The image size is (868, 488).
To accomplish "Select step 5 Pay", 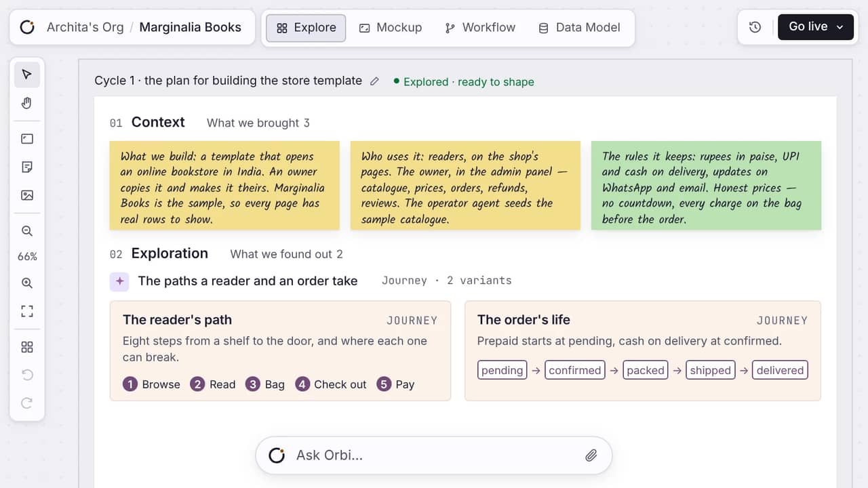I will click(395, 384).
